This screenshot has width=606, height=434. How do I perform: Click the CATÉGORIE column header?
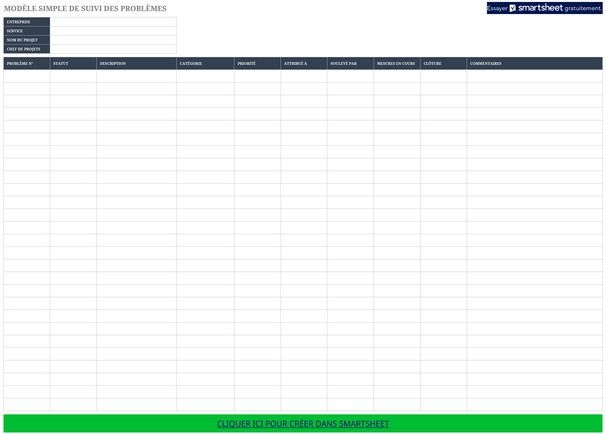205,63
